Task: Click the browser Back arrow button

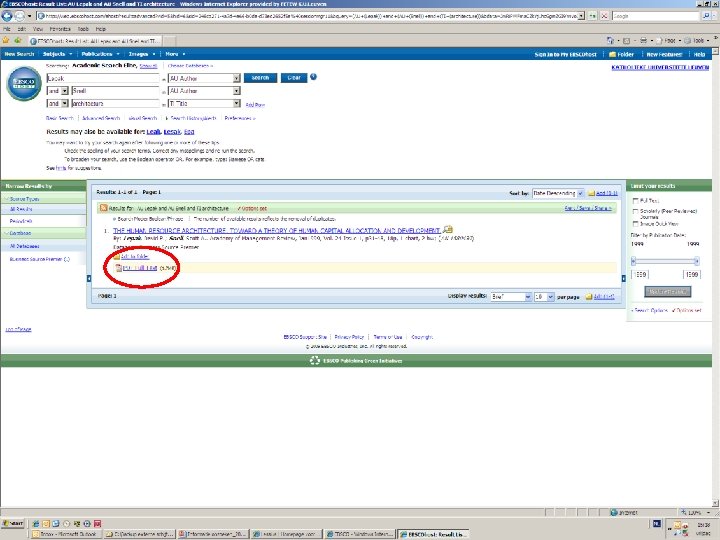Action: (x=7, y=16)
